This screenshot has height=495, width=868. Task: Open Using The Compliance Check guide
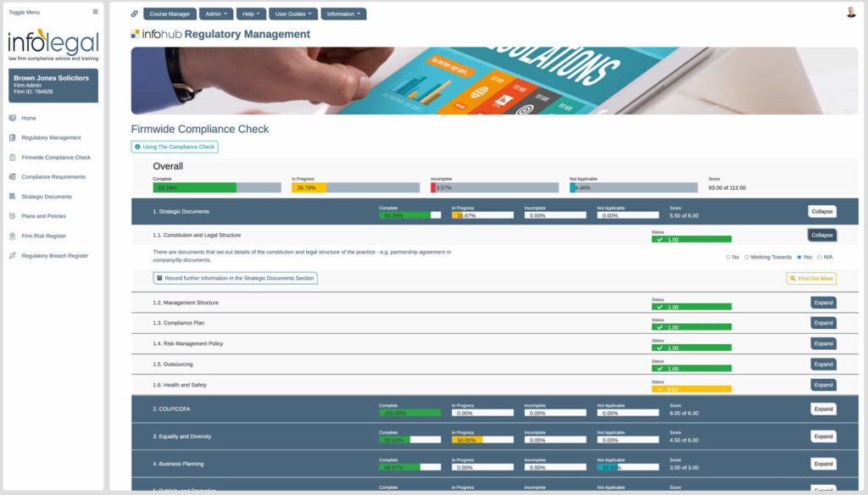(x=176, y=146)
